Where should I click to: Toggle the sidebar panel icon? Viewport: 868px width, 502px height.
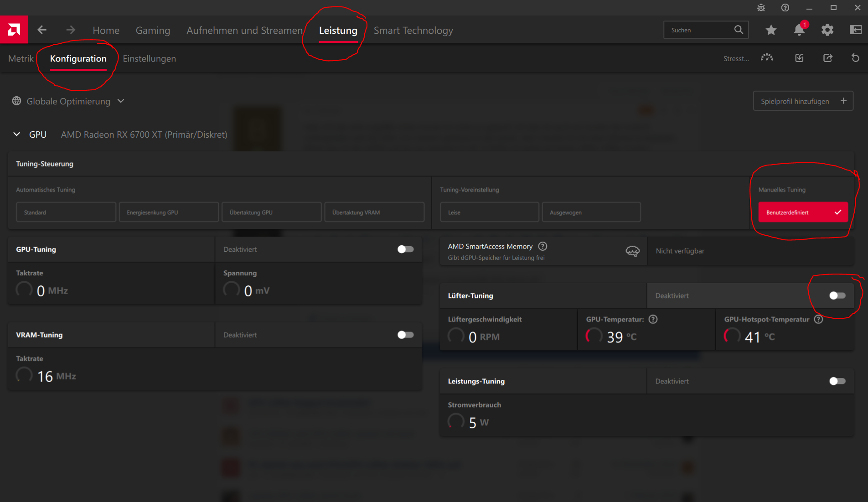pos(856,30)
